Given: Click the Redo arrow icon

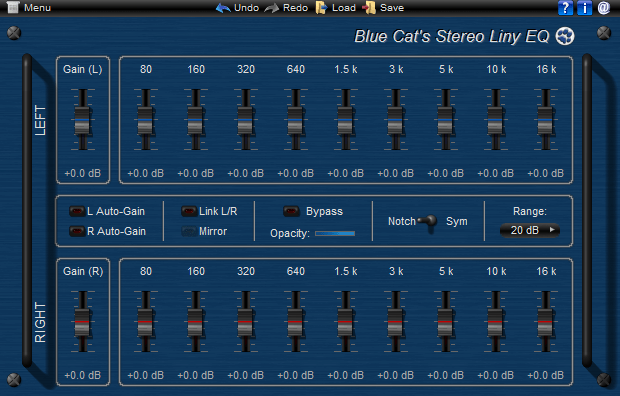Looking at the screenshot, I should pos(272,8).
